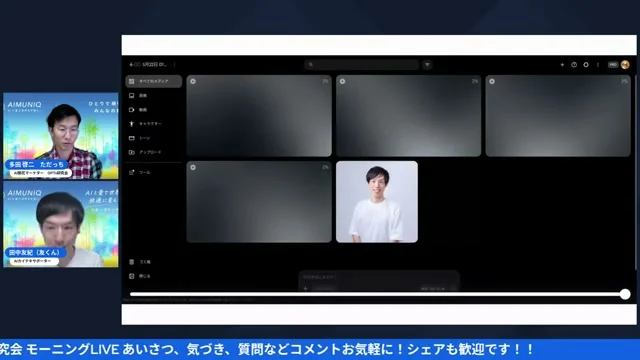Open the help info icon in top bar

(574, 64)
